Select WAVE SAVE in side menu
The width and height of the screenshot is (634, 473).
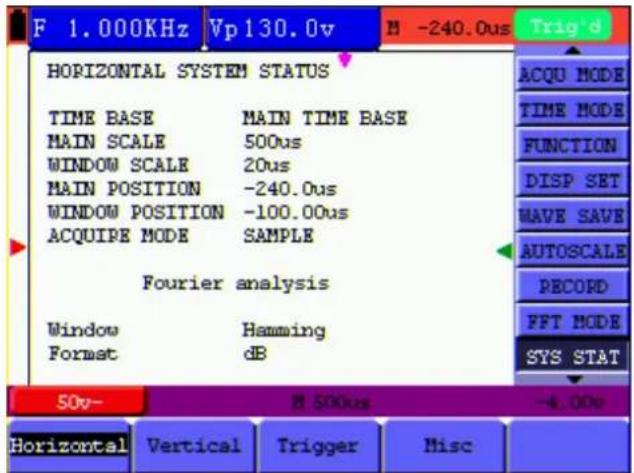572,216
